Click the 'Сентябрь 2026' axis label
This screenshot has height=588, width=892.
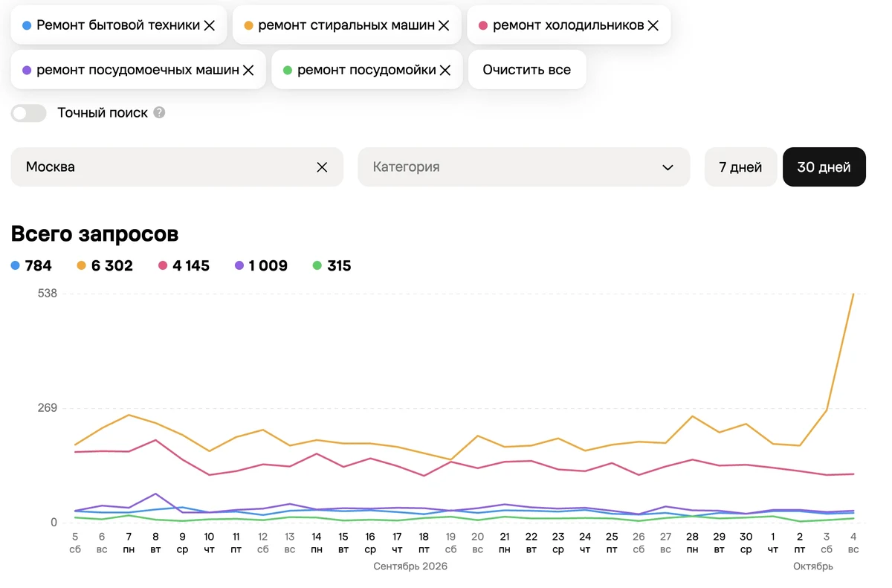click(x=410, y=566)
